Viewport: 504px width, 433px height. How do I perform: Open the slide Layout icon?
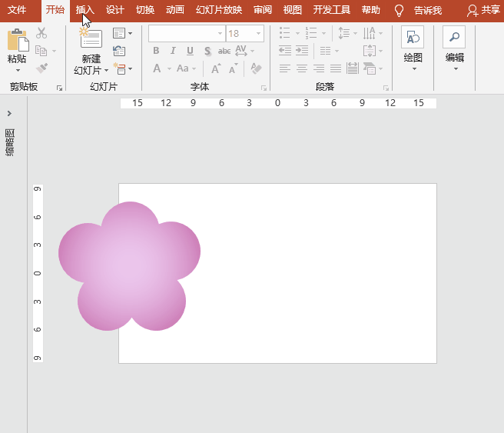tap(119, 33)
